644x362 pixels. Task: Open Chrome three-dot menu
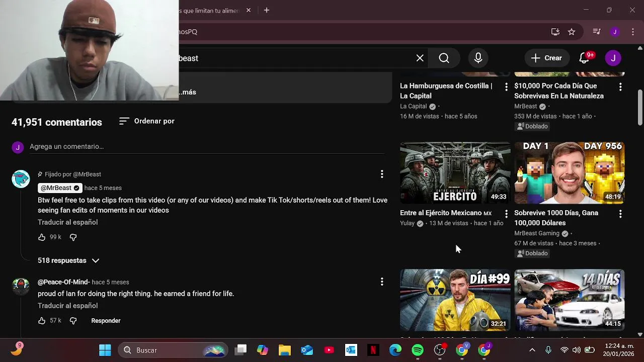coord(633,32)
